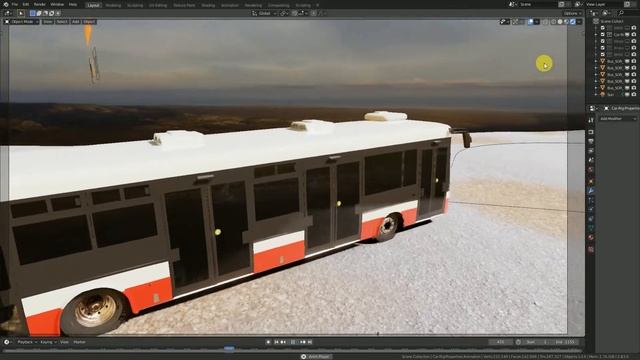Open the viewport View menu
This screenshot has width=640, height=360.
[48, 22]
